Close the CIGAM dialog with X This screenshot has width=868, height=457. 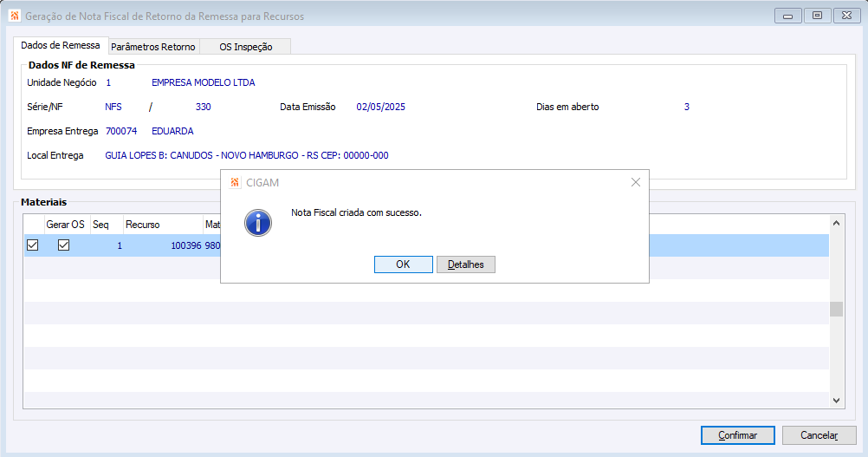pyautogui.click(x=636, y=182)
